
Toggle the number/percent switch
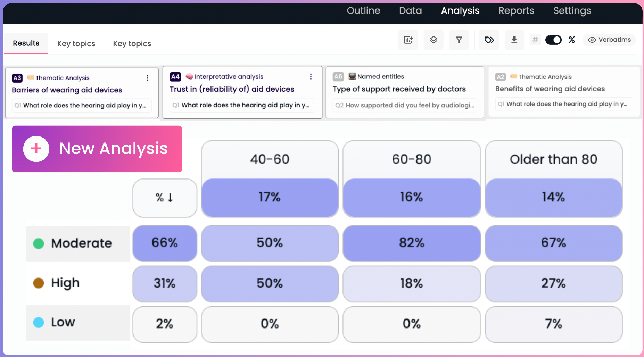tap(553, 40)
